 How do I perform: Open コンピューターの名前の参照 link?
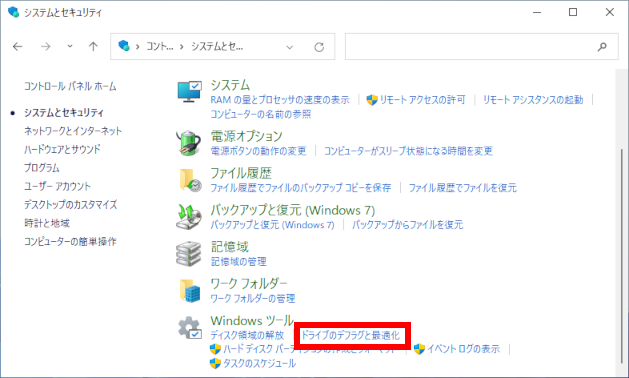click(x=261, y=114)
